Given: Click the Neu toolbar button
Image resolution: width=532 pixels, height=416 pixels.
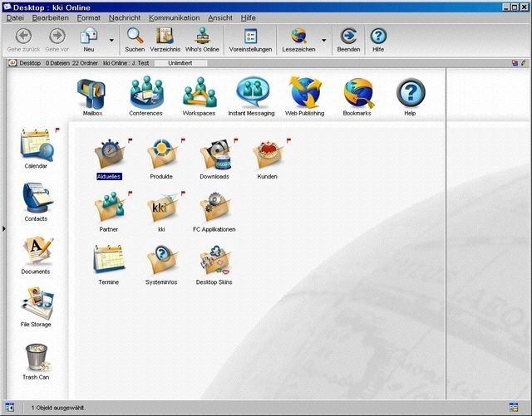Looking at the screenshot, I should (x=89, y=40).
